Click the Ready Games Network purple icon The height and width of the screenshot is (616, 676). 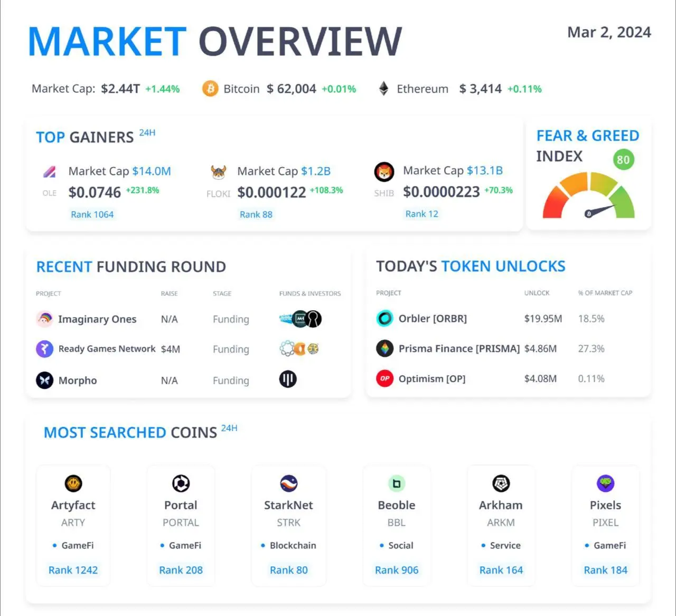pos(45,349)
